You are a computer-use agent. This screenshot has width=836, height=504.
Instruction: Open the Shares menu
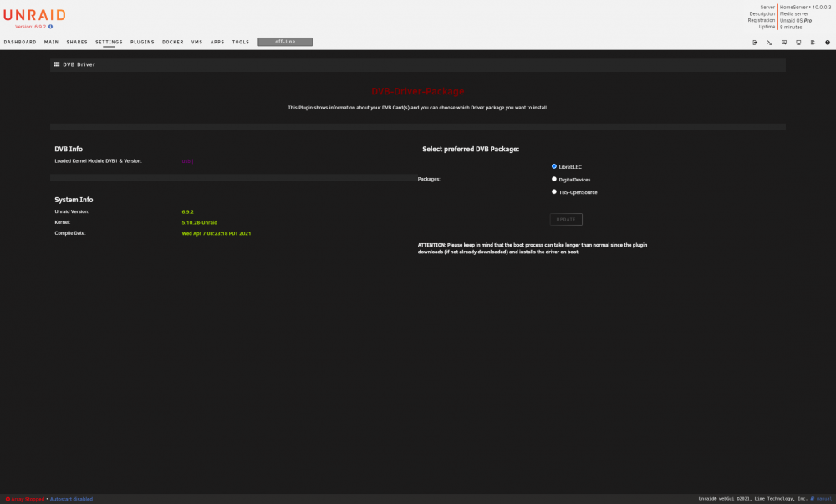77,42
